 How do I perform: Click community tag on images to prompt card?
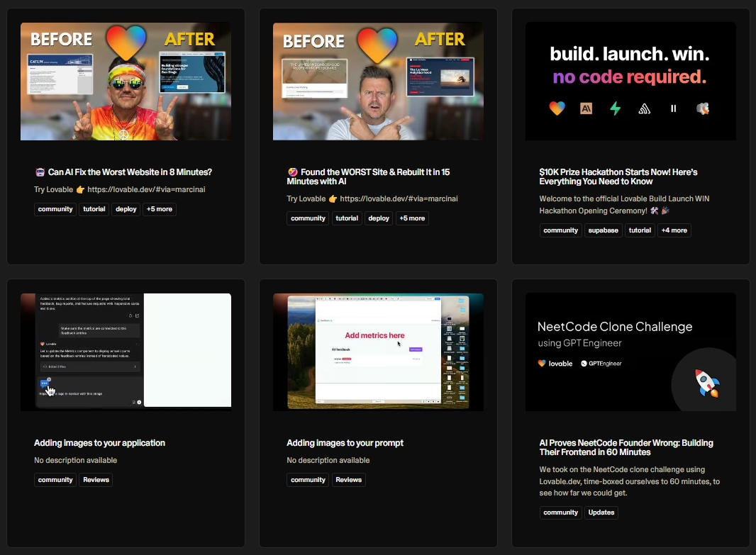point(308,480)
